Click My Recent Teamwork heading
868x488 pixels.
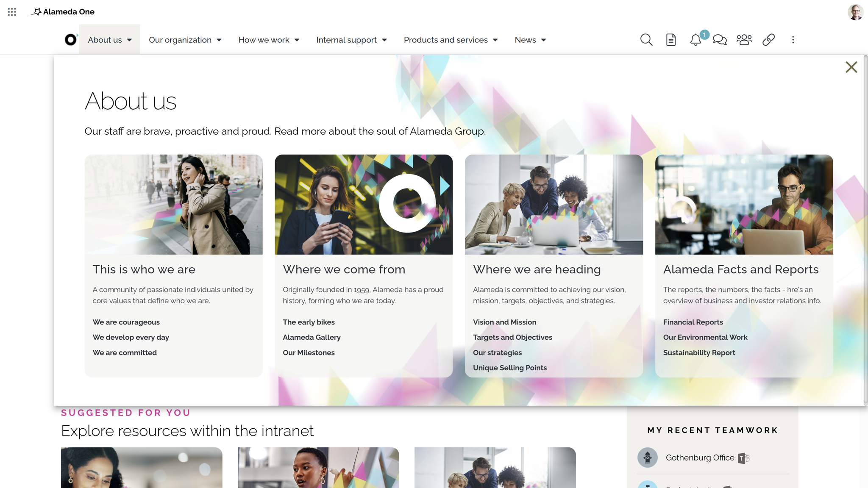point(713,430)
